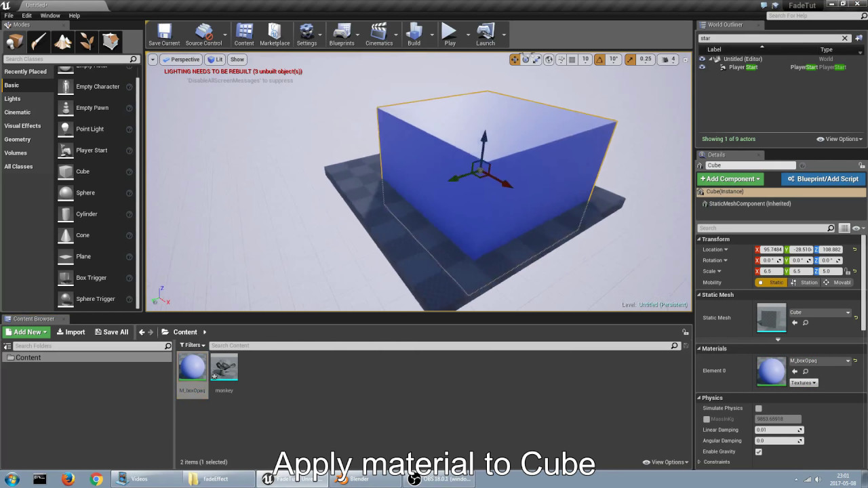Reset Location to default yellow arrow

pos(854,249)
